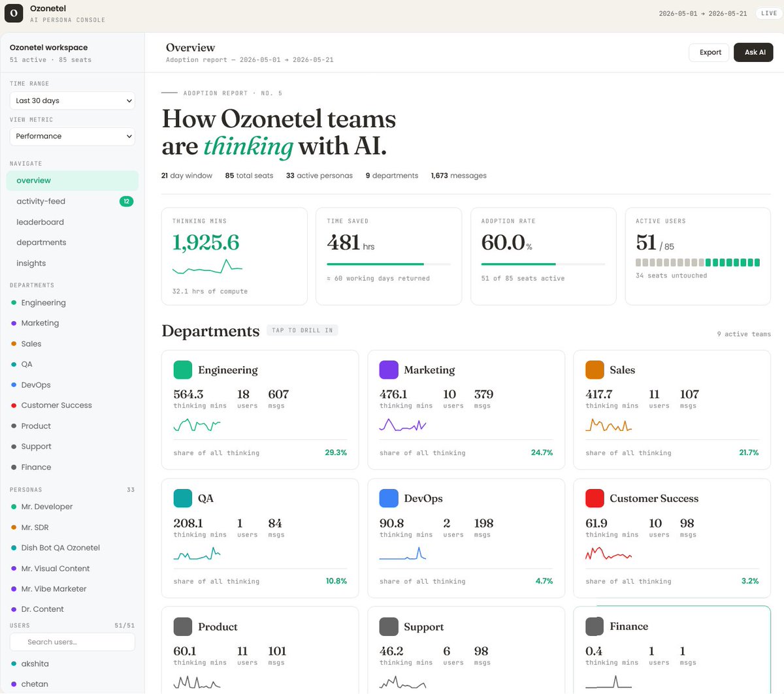Viewport: 784px width, 694px height.
Task: Click the Time Saved progress bar
Action: (389, 264)
